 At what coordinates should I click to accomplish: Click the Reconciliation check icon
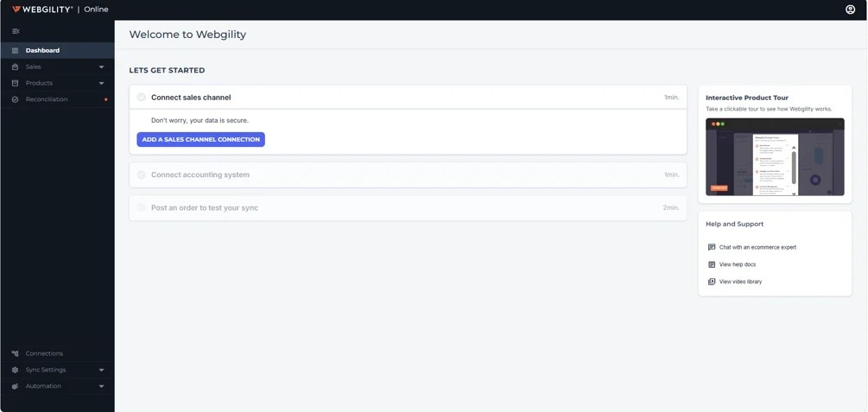point(15,99)
